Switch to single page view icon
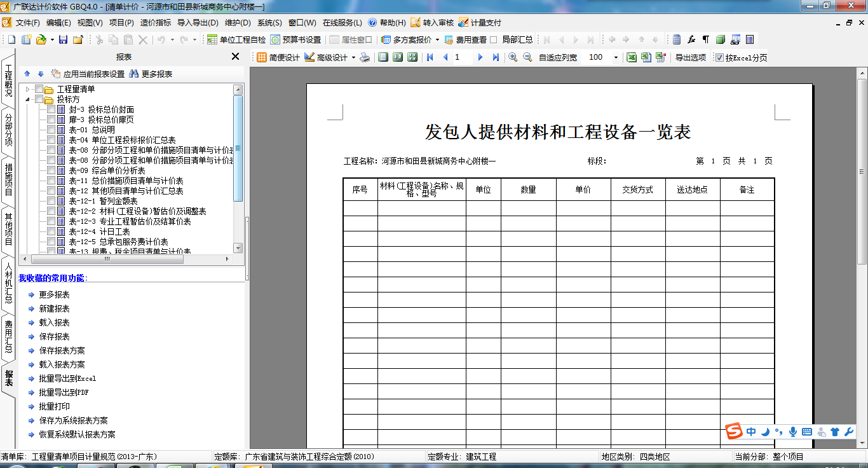Screen dimensions: 868x468 [383, 57]
